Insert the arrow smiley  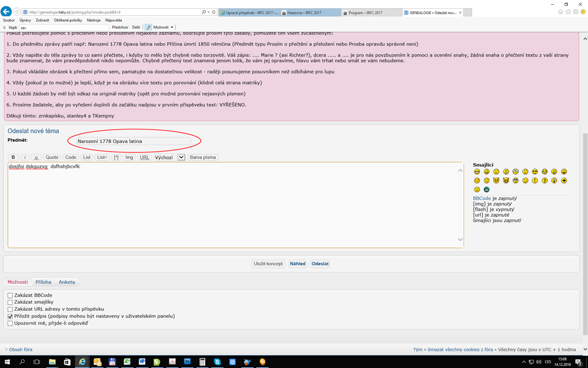pos(564,181)
